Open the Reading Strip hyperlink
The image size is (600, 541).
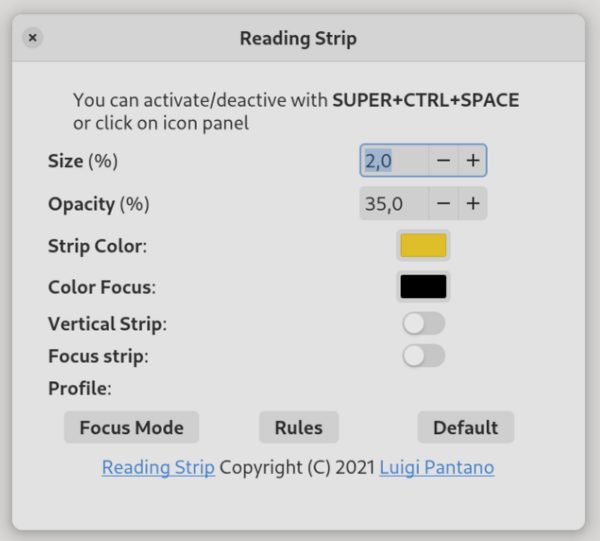pyautogui.click(x=158, y=467)
